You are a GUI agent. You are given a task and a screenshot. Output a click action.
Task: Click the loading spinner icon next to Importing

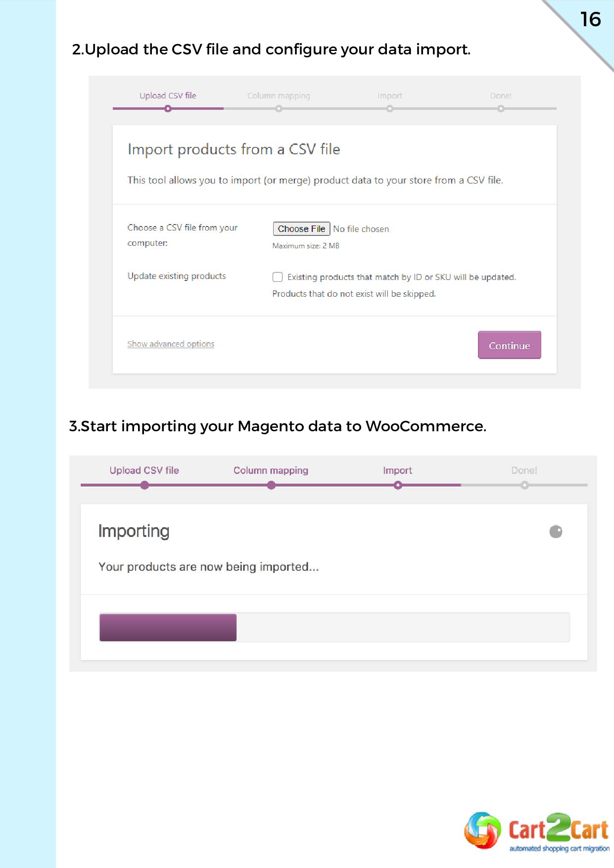pos(556,532)
